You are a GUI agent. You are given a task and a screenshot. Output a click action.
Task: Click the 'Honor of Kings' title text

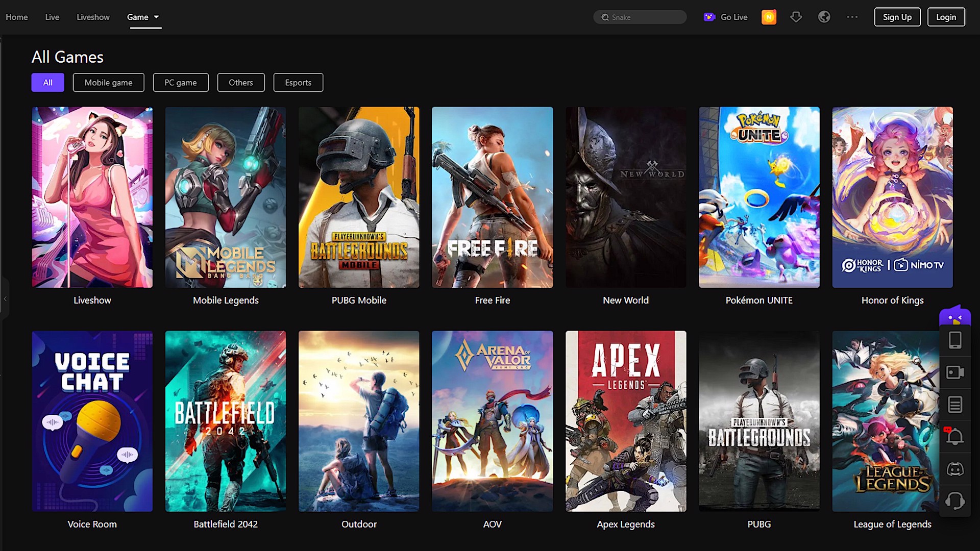pos(892,300)
